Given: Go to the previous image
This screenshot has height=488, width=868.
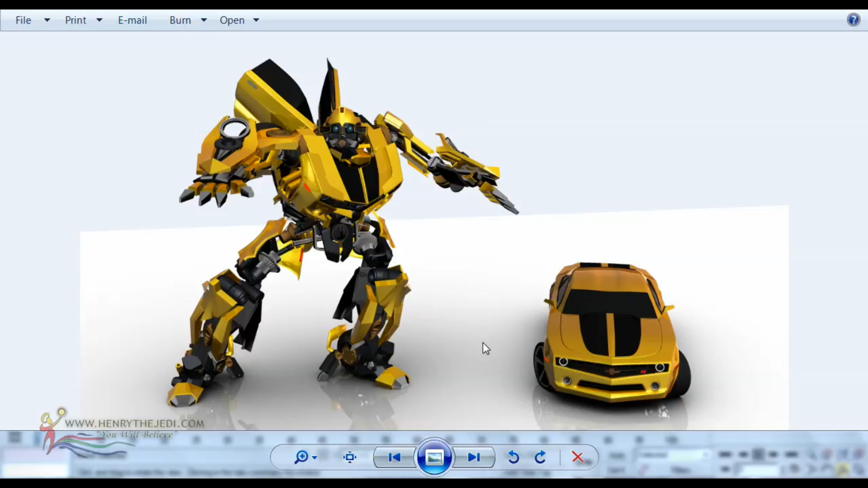Looking at the screenshot, I should [394, 457].
